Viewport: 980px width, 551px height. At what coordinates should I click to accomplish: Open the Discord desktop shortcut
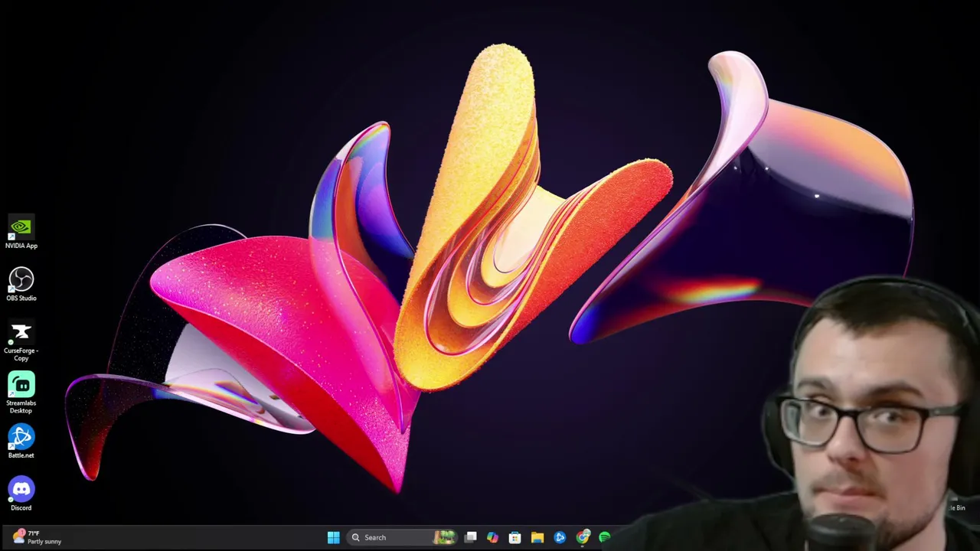coord(21,494)
